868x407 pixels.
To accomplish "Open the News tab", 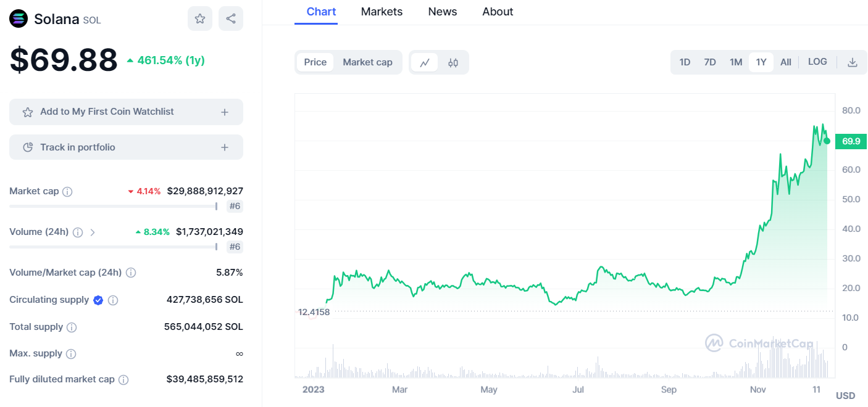I will pyautogui.click(x=443, y=12).
